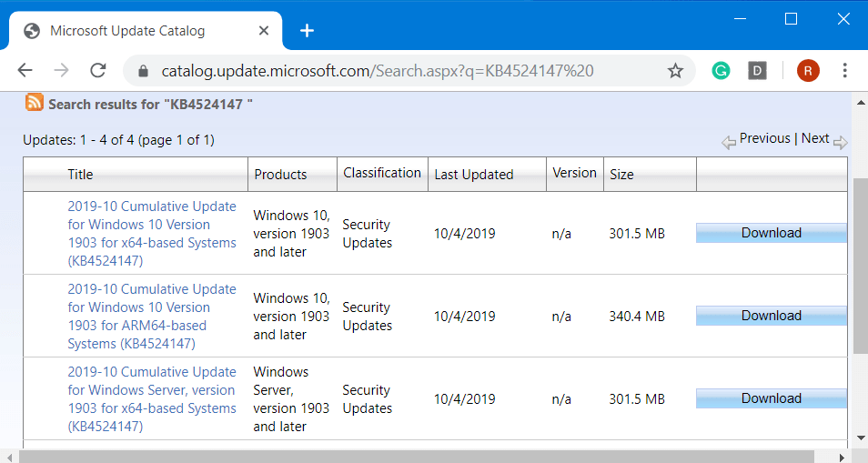The image size is (868, 463).
Task: Close the Microsoft Update Catalog tab
Action: point(264,30)
